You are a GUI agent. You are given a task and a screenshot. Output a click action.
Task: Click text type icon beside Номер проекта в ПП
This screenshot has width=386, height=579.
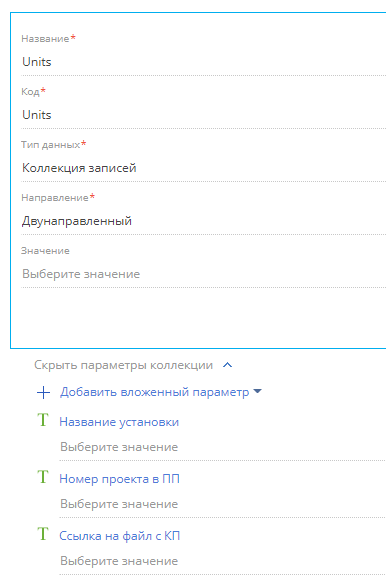(x=43, y=477)
